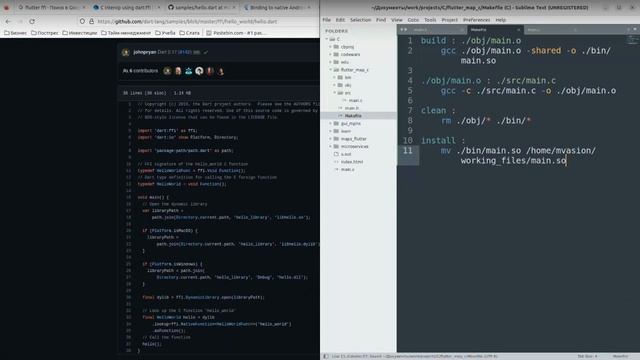This screenshot has width=640, height=360.
Task: Click the 'install :' target on line 10
Action: 443,141
